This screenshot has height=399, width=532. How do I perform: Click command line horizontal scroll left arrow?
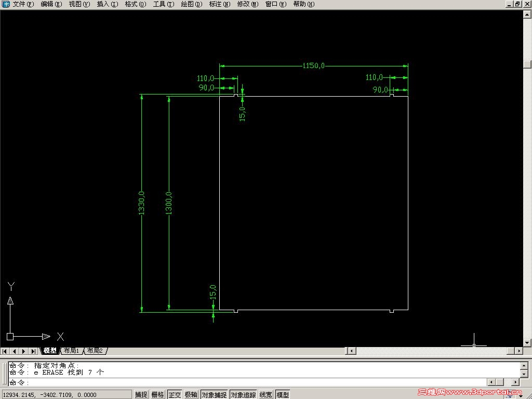491,382
